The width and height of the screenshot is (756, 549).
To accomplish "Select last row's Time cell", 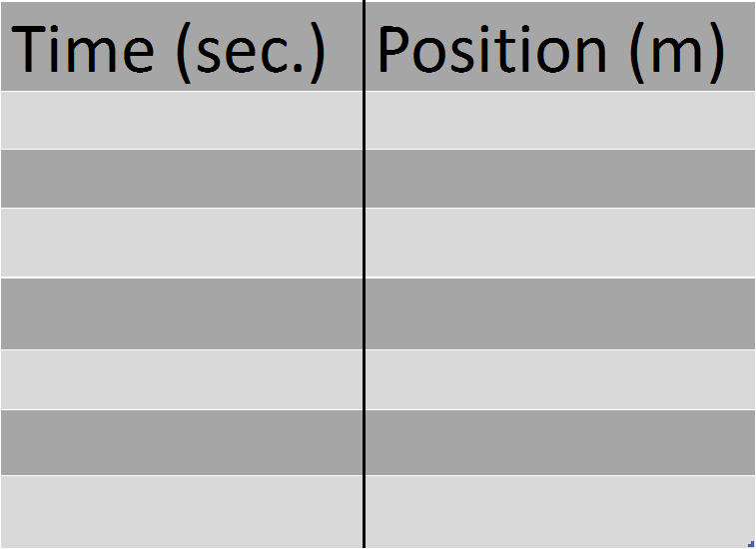I will [x=181, y=511].
